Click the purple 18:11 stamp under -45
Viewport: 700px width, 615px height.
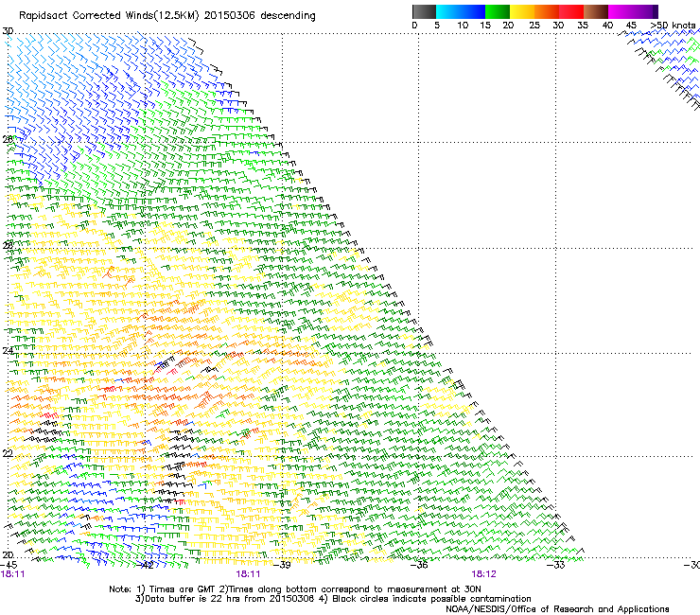coord(12,574)
